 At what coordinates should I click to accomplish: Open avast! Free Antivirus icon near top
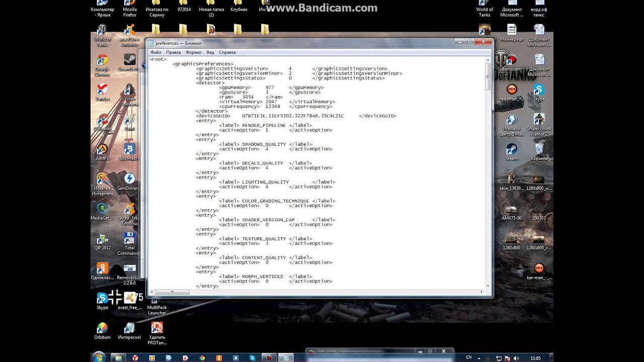tap(129, 35)
